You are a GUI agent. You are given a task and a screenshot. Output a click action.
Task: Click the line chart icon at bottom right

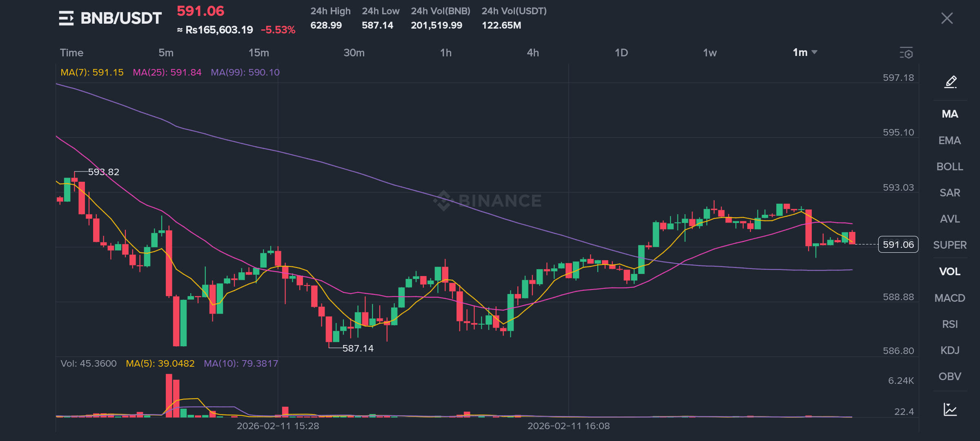[950, 409]
